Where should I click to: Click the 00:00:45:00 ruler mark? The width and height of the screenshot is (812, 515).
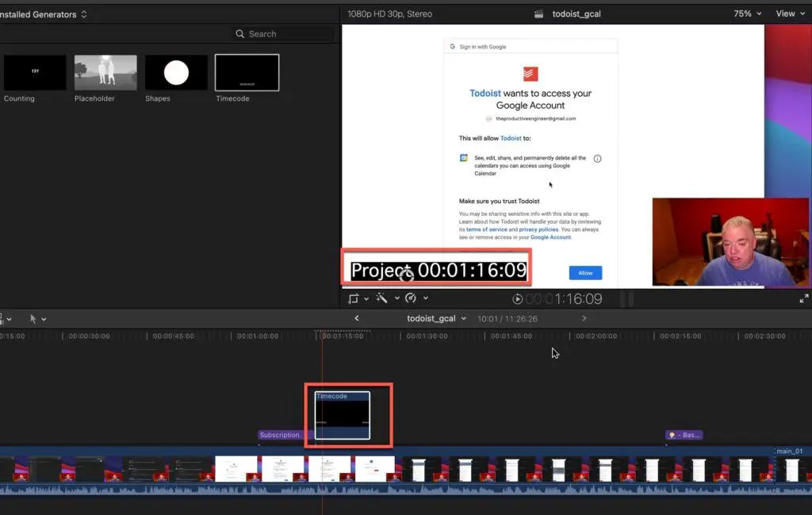[x=174, y=336]
